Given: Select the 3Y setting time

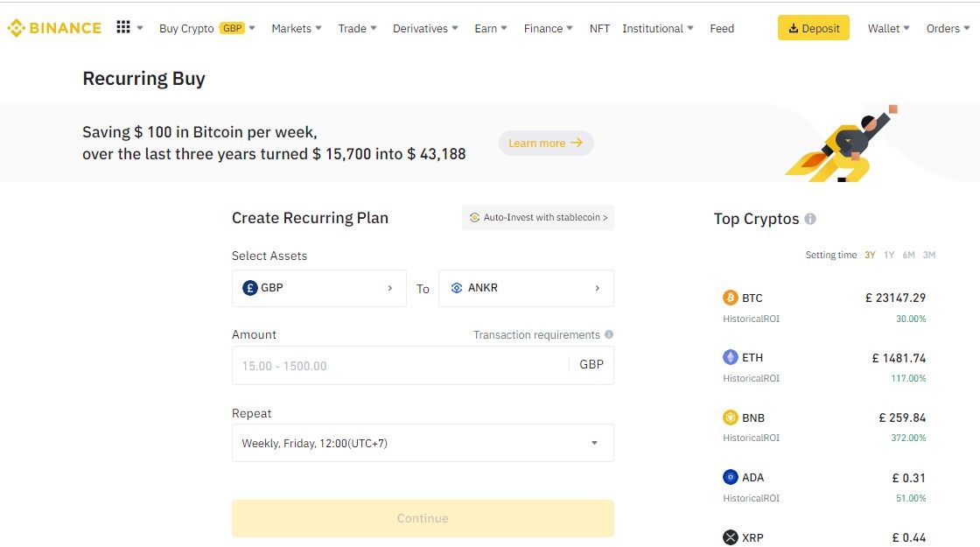Looking at the screenshot, I should click(x=870, y=255).
